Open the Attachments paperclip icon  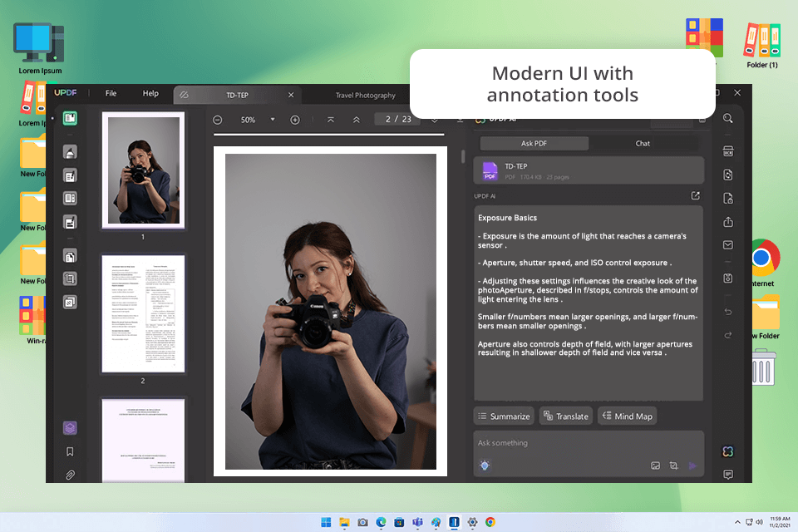tap(70, 475)
